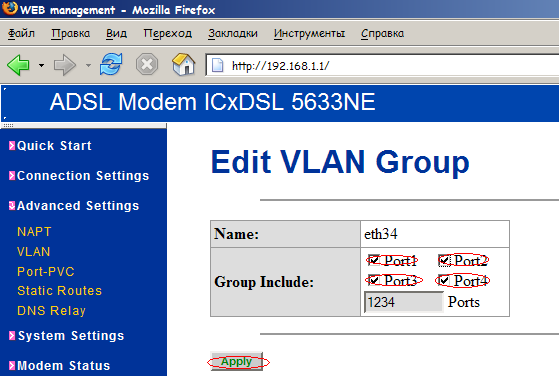Screen dimensions: 559x376
Task: Collapse the Advanced Settings section
Action: coord(74,206)
